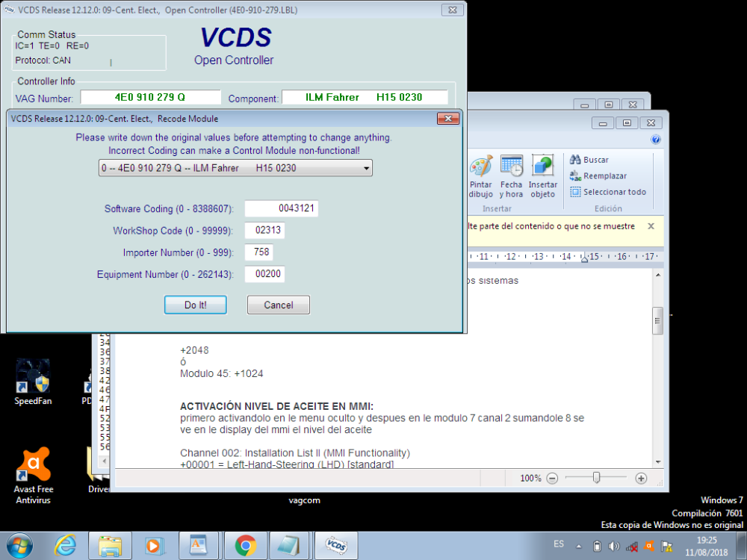Dismiss the yellow WordPad notification bar
747x560 pixels.
(x=651, y=226)
